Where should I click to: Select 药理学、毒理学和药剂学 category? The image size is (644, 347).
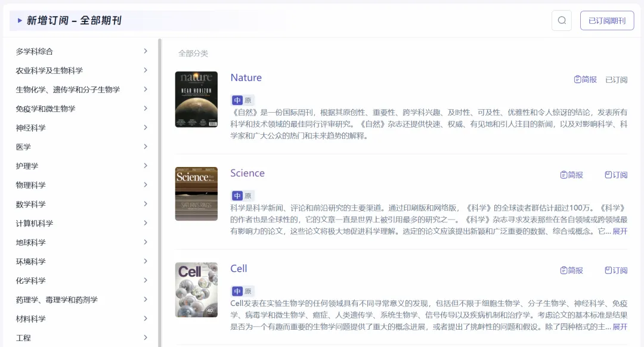tap(57, 300)
